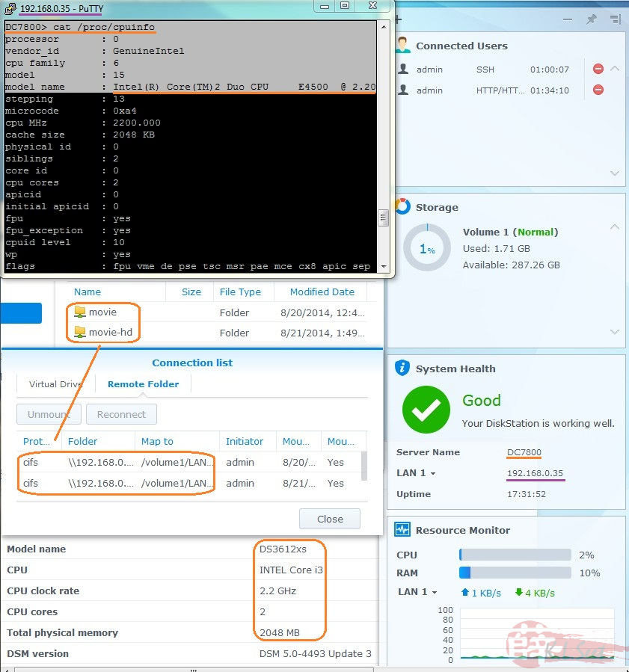Click the admin HTTP user avatar icon
Screen dimensions: 629x672
(x=403, y=90)
